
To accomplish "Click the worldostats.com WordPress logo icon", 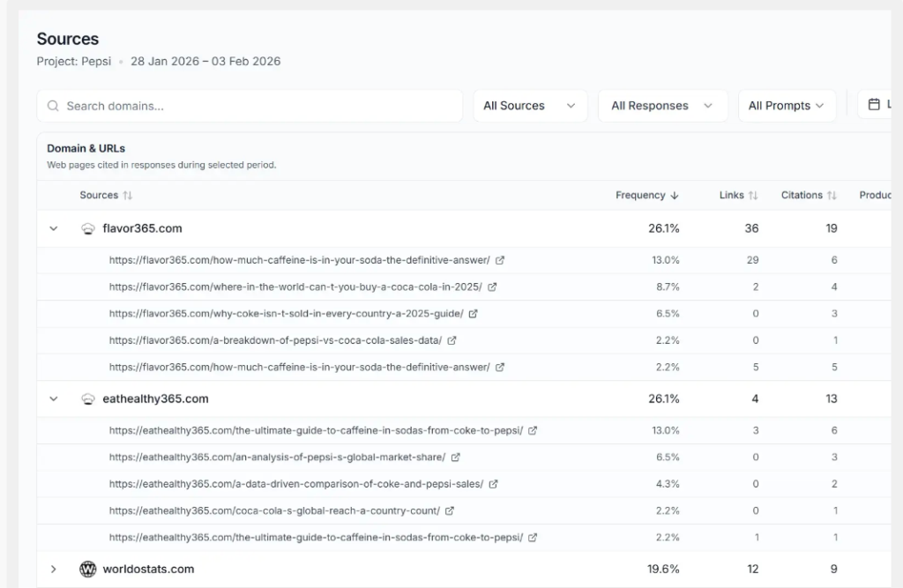I will (x=88, y=569).
